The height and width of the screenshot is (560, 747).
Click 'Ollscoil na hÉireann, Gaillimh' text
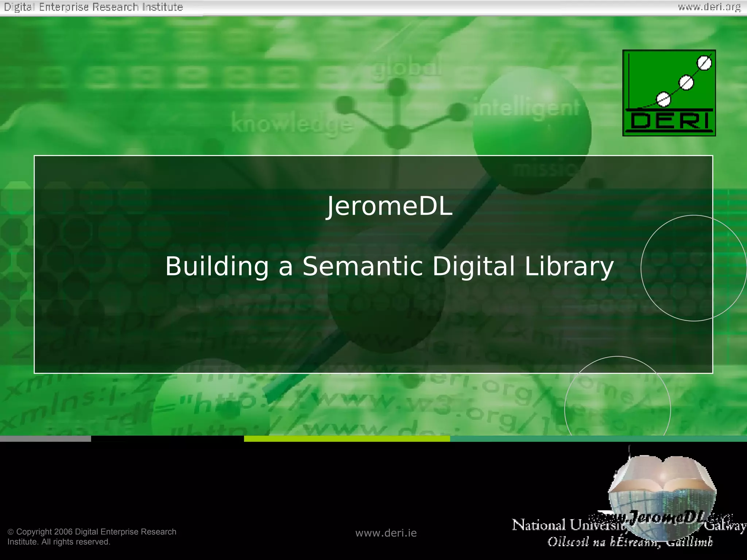[x=630, y=542]
